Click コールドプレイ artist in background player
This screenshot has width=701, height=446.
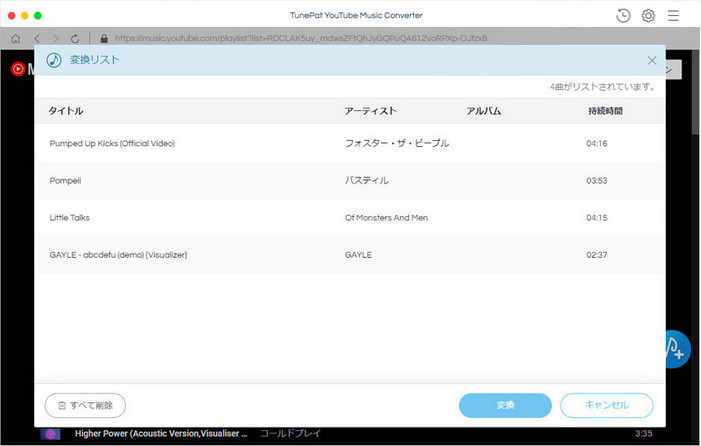[290, 433]
